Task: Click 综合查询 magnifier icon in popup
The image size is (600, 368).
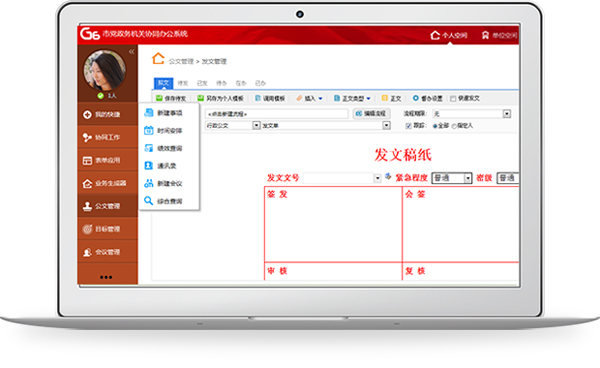Action: tap(148, 201)
